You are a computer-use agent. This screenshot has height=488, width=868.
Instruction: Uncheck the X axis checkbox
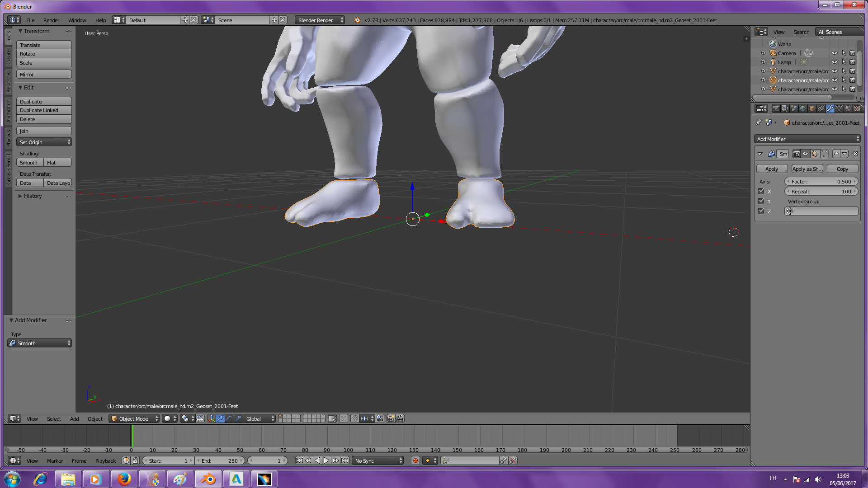761,191
